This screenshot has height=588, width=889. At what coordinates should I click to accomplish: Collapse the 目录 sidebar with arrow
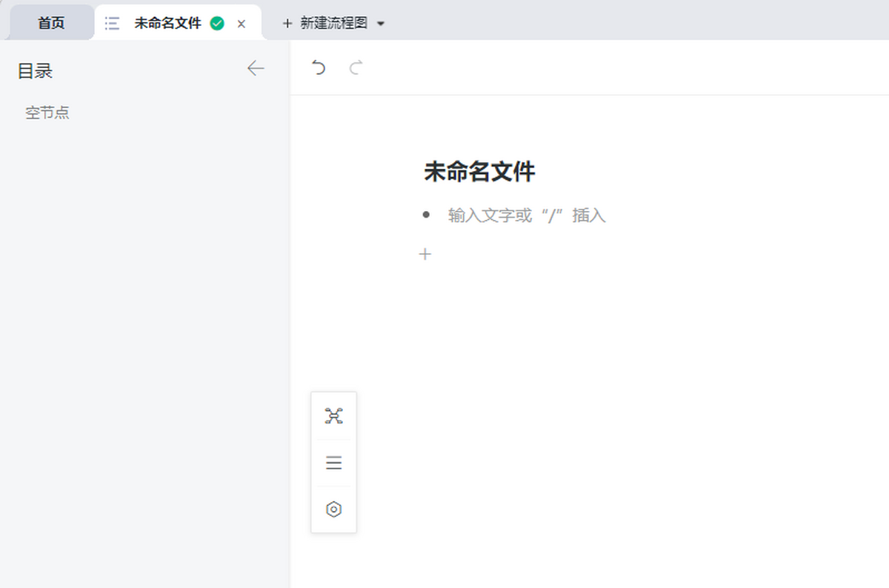pyautogui.click(x=256, y=69)
